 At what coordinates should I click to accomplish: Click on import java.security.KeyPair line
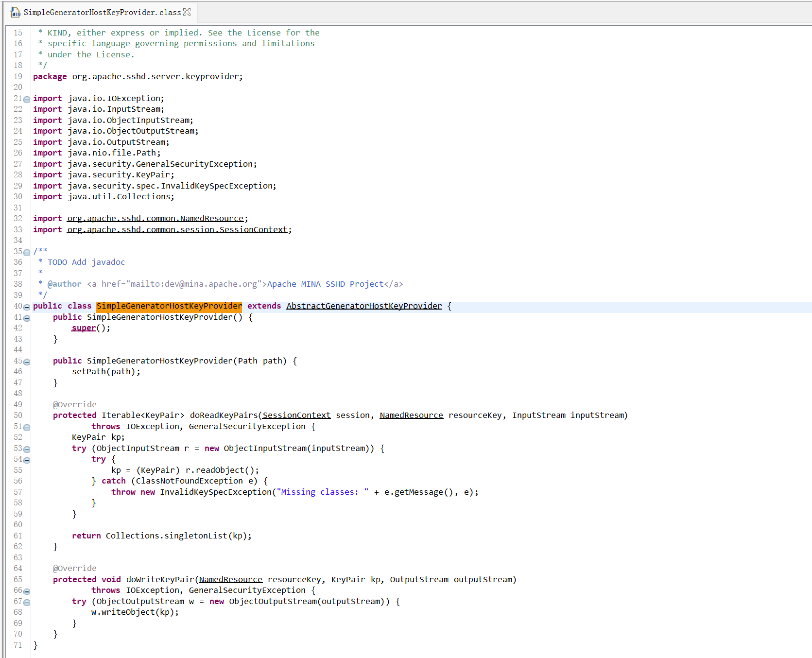coord(104,174)
